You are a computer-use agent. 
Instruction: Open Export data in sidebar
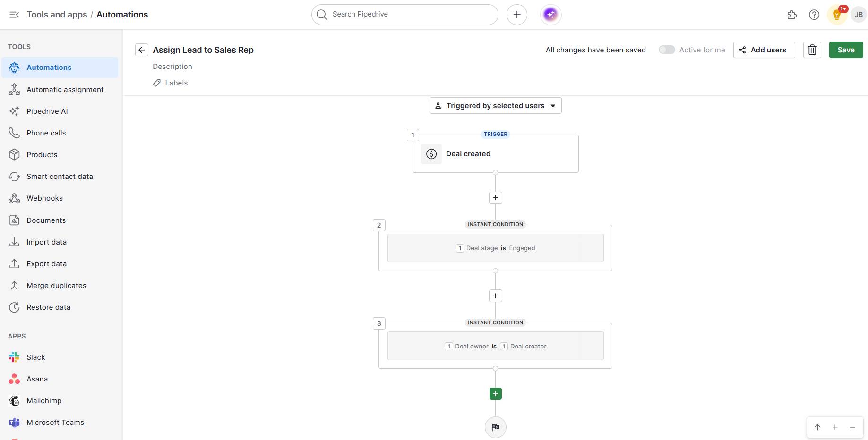60,264
